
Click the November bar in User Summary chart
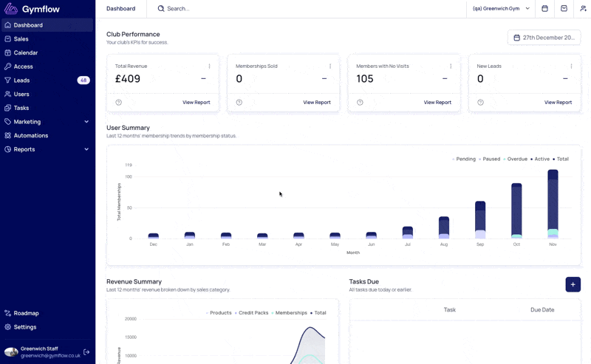[x=553, y=204]
